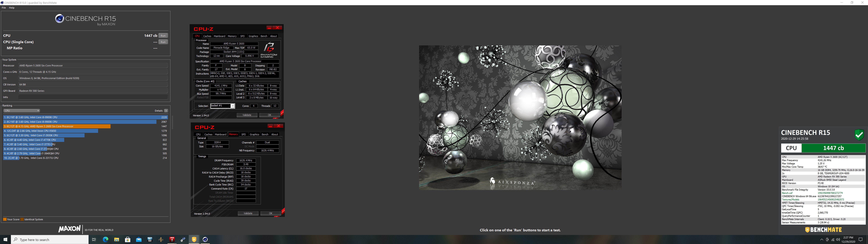868x244 pixels.
Task: Open the Windows Start menu
Action: 5,240
